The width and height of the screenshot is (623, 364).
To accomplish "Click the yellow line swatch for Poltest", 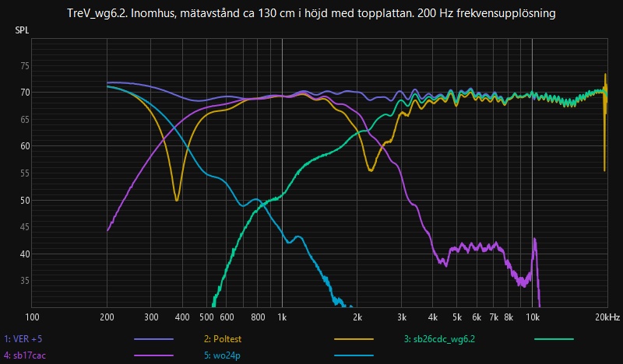I will (353, 340).
